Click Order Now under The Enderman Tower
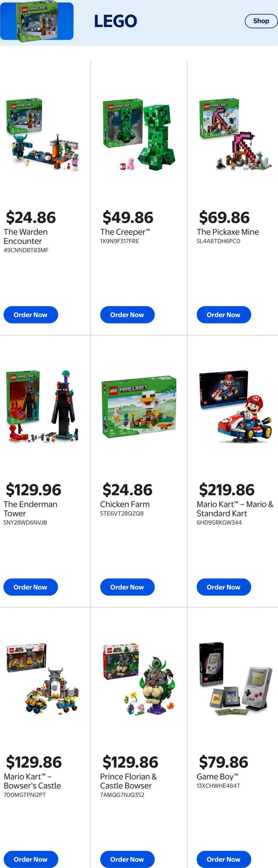The width and height of the screenshot is (278, 868). tap(31, 587)
